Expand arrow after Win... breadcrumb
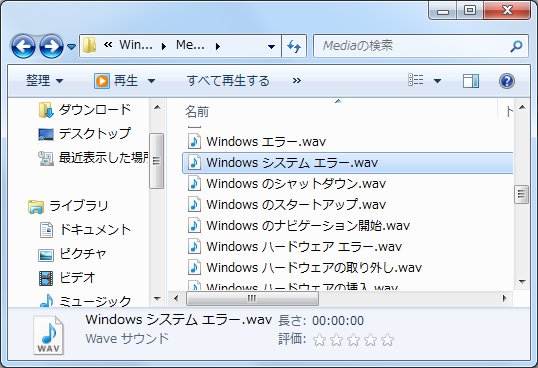Screen dimensions: 538x368 point(164,46)
